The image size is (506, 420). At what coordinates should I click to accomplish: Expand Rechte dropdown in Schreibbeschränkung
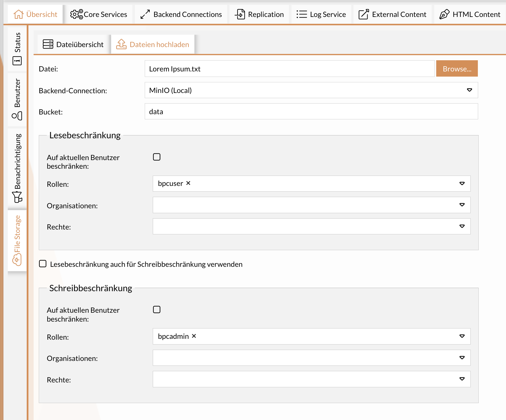[462, 379]
